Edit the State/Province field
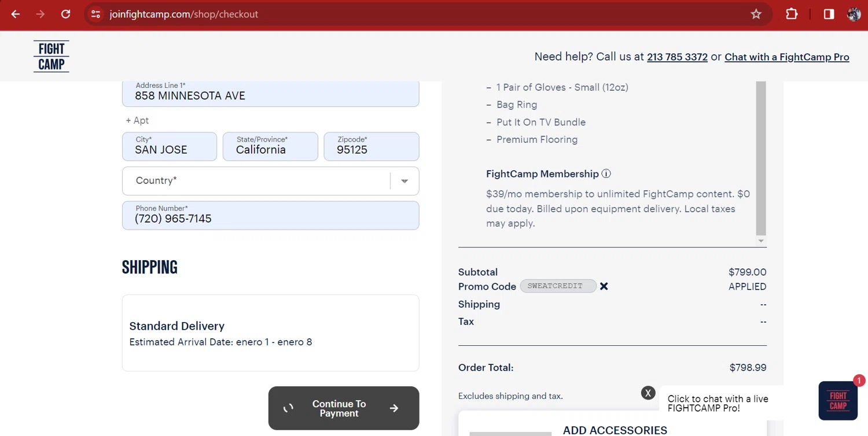The height and width of the screenshot is (436, 868). (x=270, y=146)
